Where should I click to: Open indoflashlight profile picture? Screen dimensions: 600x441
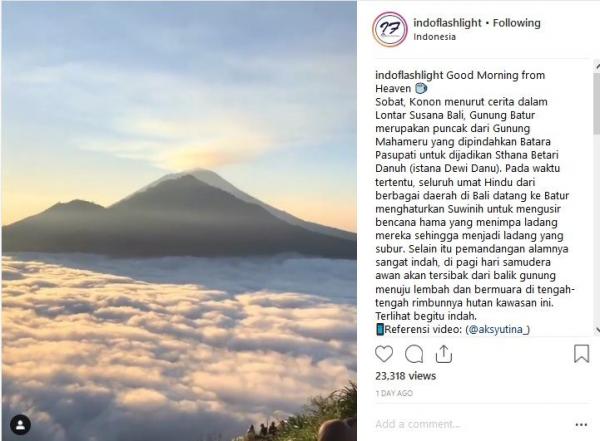[x=390, y=29]
